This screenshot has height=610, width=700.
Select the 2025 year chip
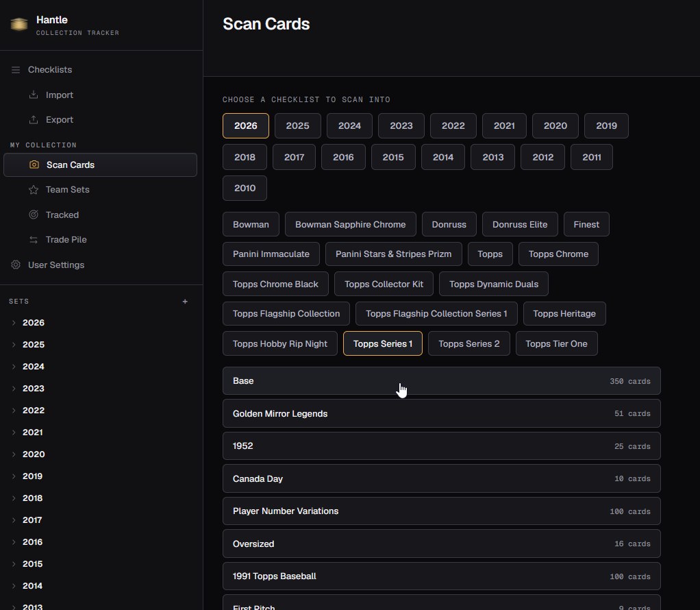click(x=298, y=125)
